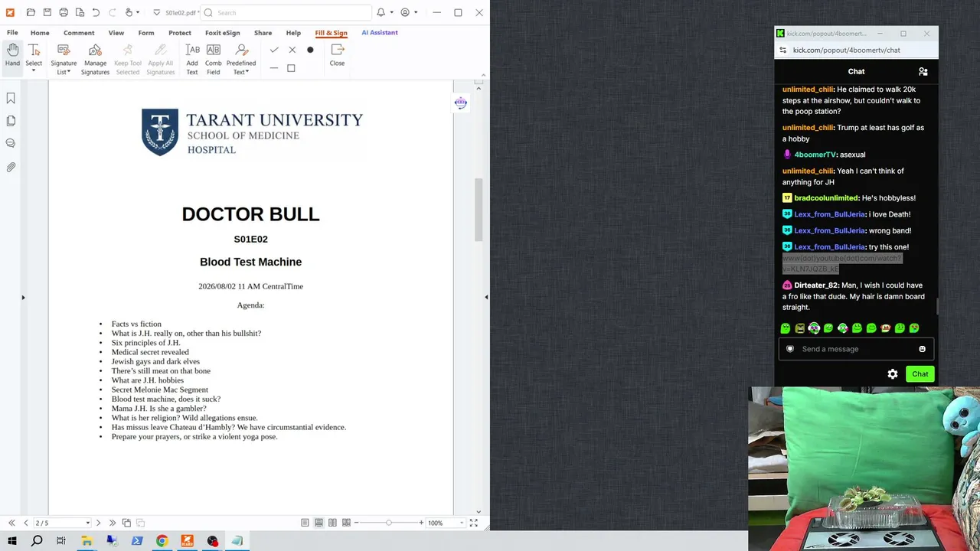The width and height of the screenshot is (980, 551).
Task: Open the File menu
Action: 12,33
